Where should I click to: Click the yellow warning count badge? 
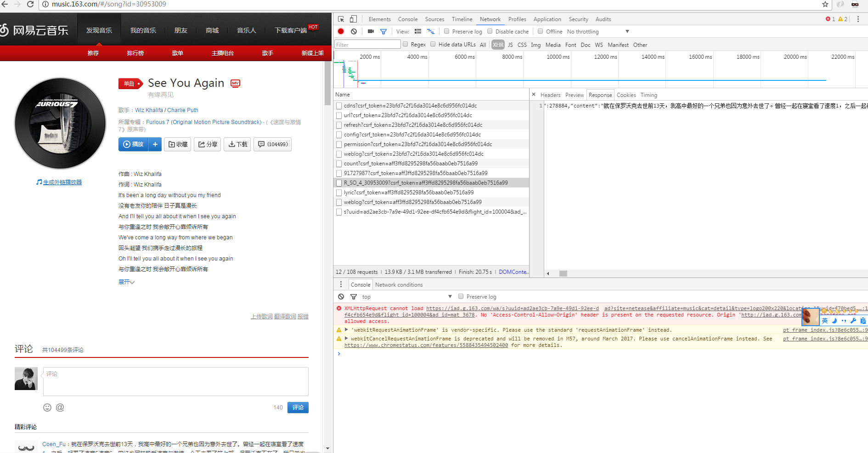pyautogui.click(x=843, y=19)
